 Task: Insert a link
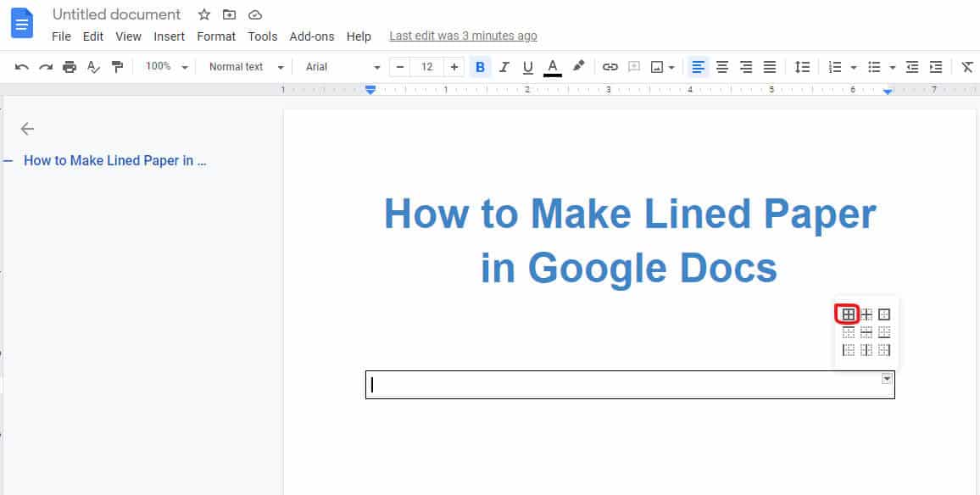[x=610, y=67]
